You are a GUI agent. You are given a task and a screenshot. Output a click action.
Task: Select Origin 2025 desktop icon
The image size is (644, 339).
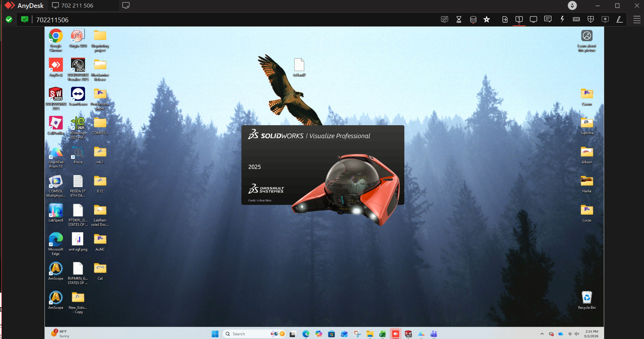coord(78,39)
